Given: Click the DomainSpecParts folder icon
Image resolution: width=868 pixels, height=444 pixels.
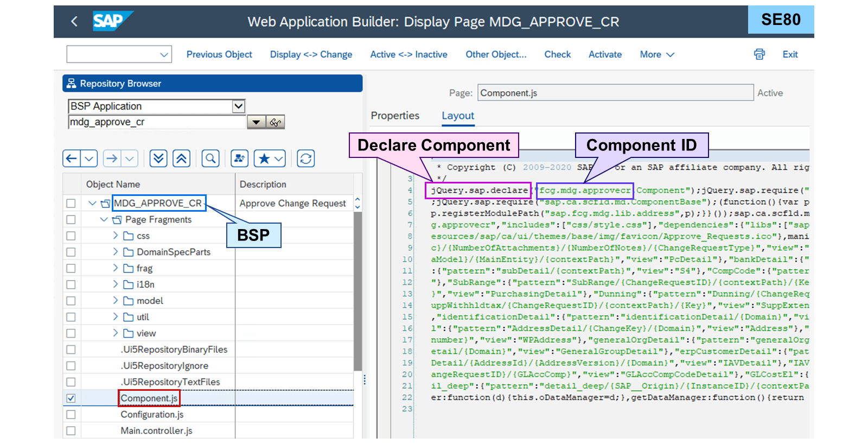Looking at the screenshot, I should tap(129, 252).
